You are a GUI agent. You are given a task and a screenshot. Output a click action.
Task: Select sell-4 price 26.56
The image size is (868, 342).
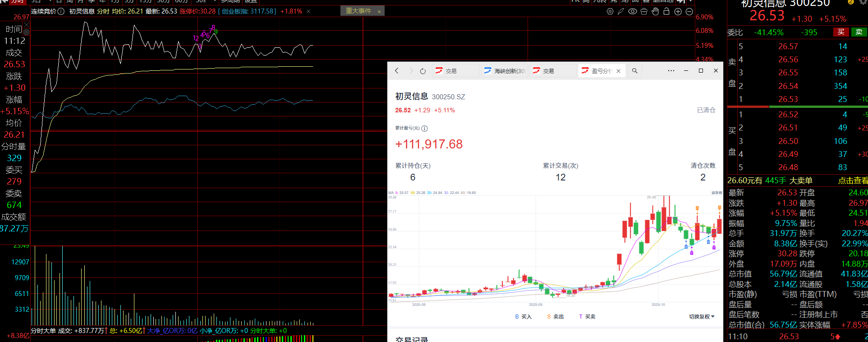[788, 60]
